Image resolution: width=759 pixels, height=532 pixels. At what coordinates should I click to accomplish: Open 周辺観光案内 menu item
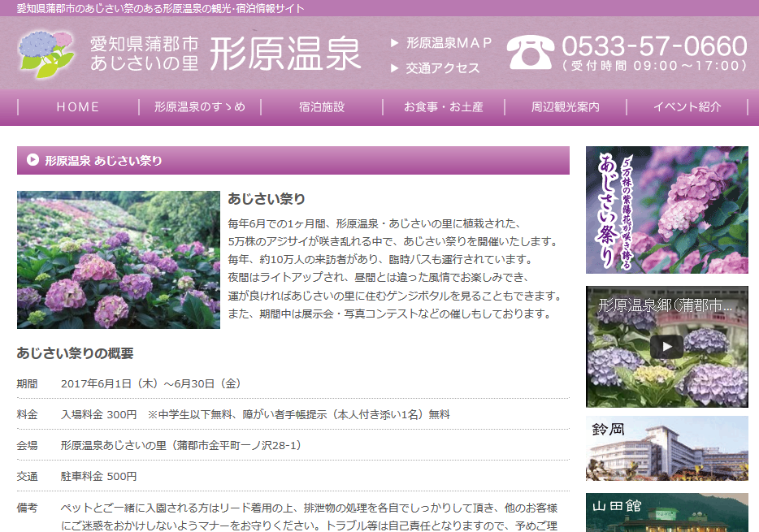click(x=566, y=107)
